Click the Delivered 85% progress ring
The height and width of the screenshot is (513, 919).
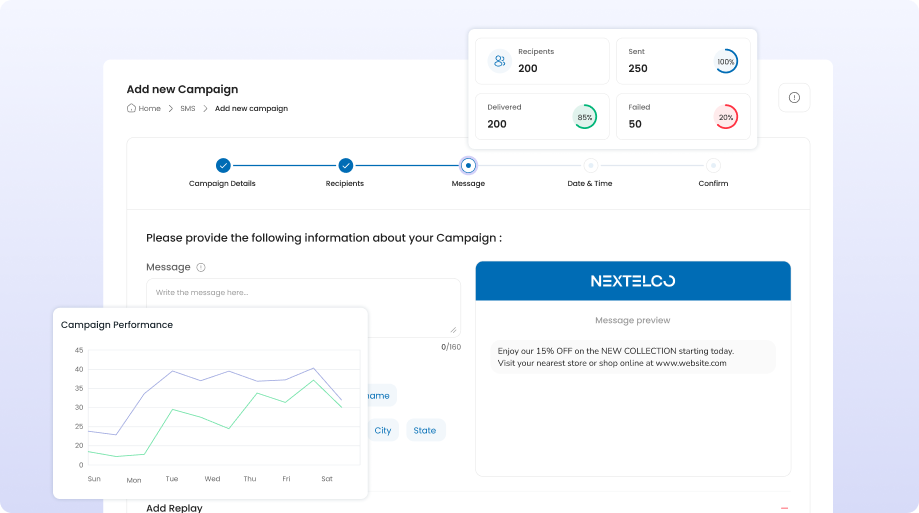[x=585, y=117]
